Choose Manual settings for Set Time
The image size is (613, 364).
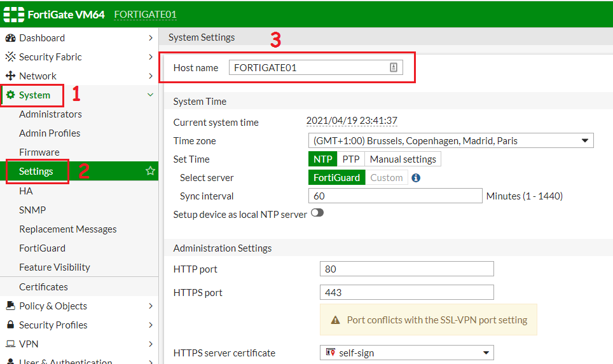point(403,159)
